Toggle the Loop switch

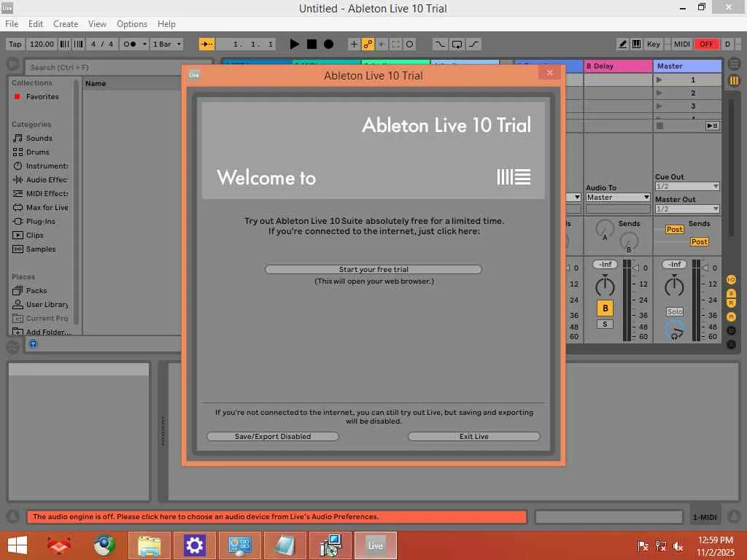tap(457, 44)
